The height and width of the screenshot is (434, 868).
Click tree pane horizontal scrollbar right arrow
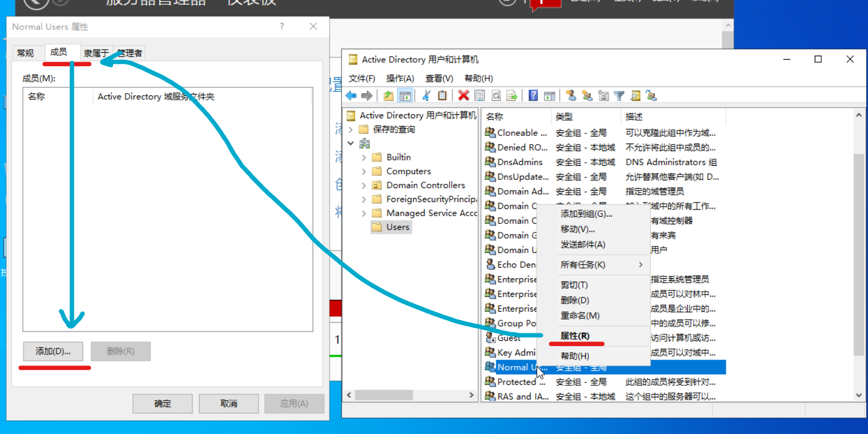click(x=472, y=395)
